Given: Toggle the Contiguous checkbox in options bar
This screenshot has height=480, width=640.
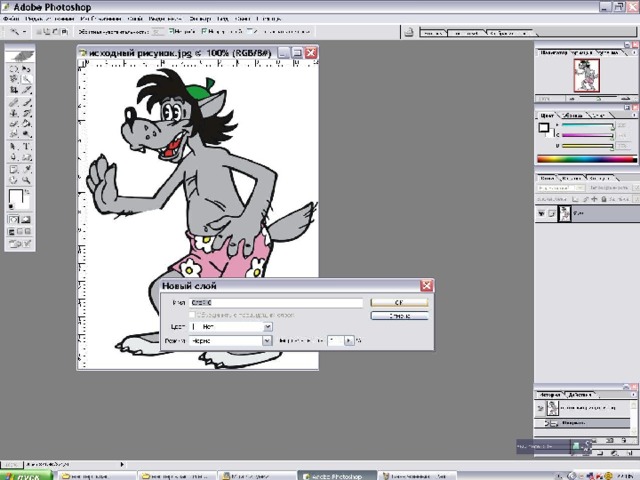Looking at the screenshot, I should coord(204,31).
